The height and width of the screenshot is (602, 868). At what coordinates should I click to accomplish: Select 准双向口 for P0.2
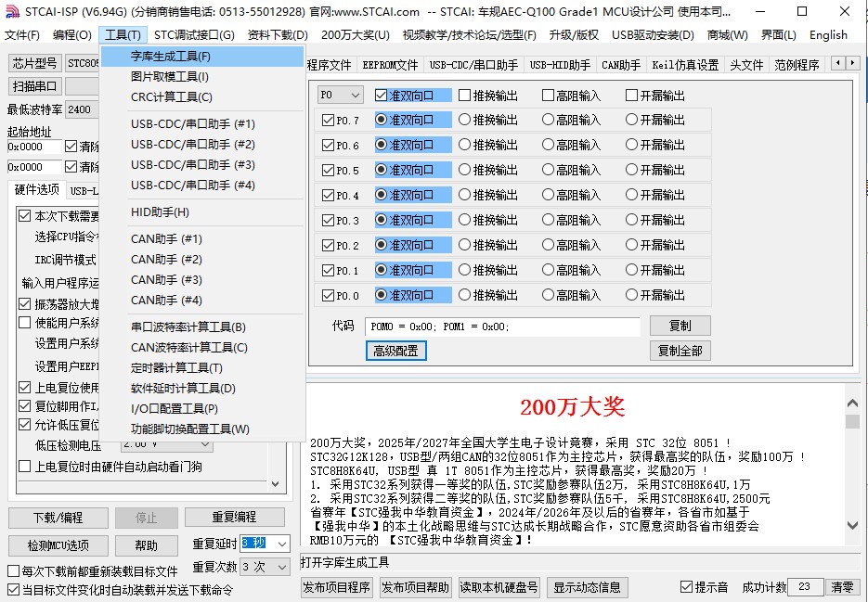click(381, 245)
